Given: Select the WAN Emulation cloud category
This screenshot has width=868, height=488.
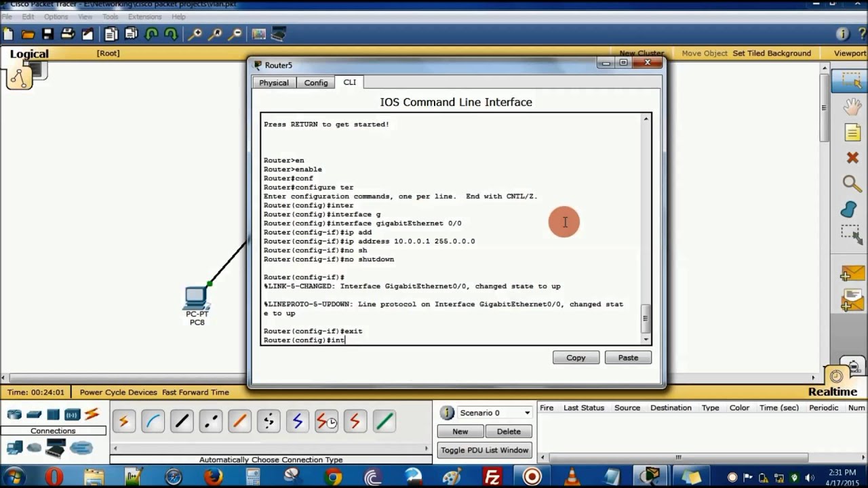Looking at the screenshot, I should [34, 447].
